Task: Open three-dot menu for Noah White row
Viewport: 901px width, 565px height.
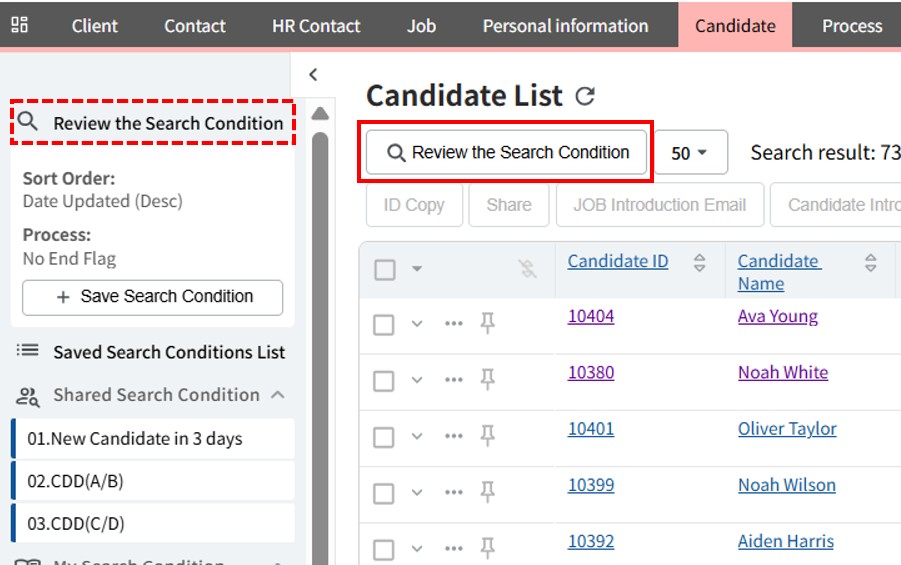Action: 454,380
